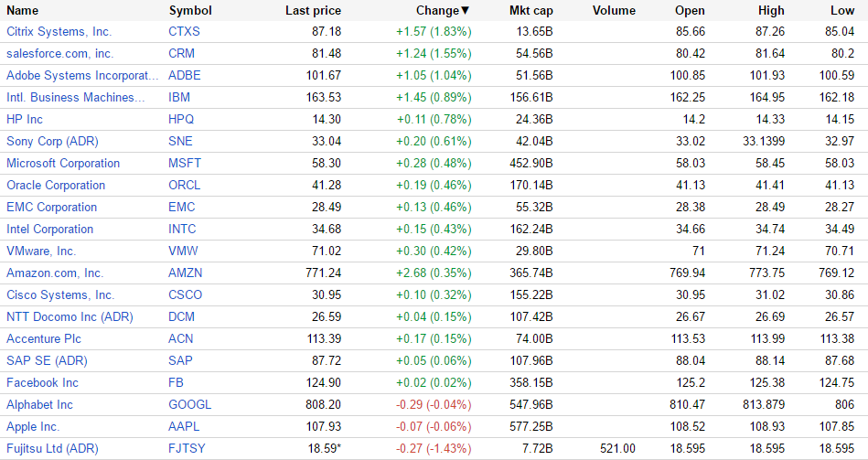
Task: Click the SNE symbol link
Action: point(182,142)
